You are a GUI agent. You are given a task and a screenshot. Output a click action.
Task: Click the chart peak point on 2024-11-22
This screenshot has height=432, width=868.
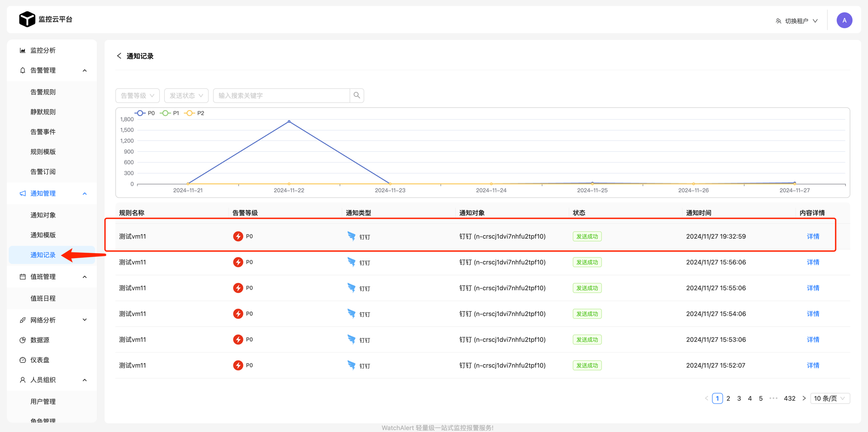[x=289, y=121]
